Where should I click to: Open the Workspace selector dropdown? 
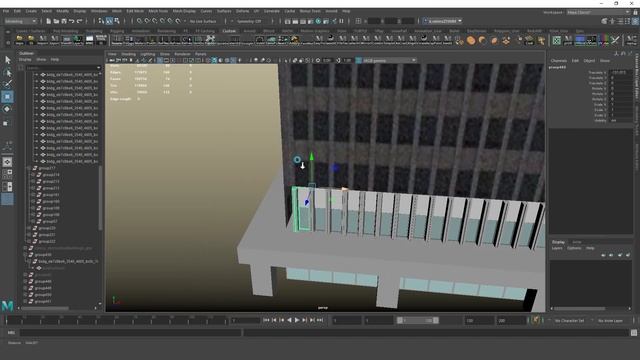(598, 12)
